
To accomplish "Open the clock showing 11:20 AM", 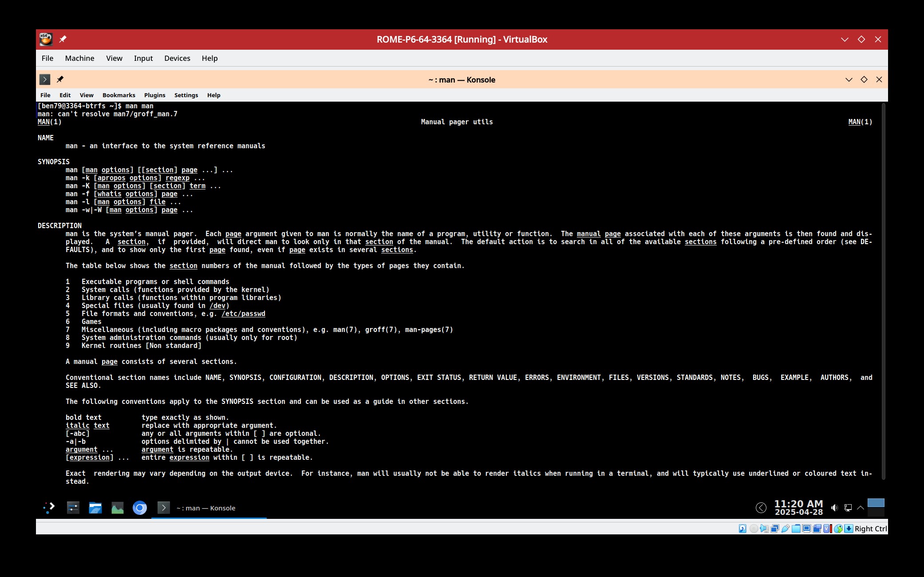I will (x=798, y=507).
